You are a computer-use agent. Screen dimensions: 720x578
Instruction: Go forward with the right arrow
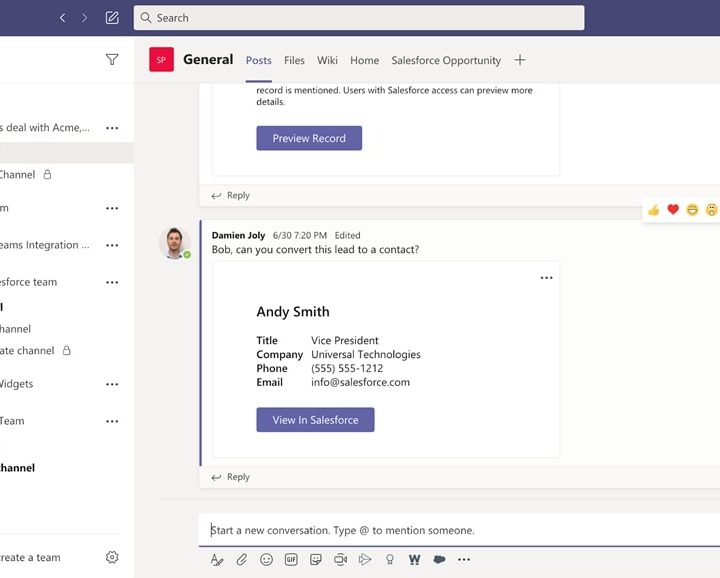[x=84, y=18]
